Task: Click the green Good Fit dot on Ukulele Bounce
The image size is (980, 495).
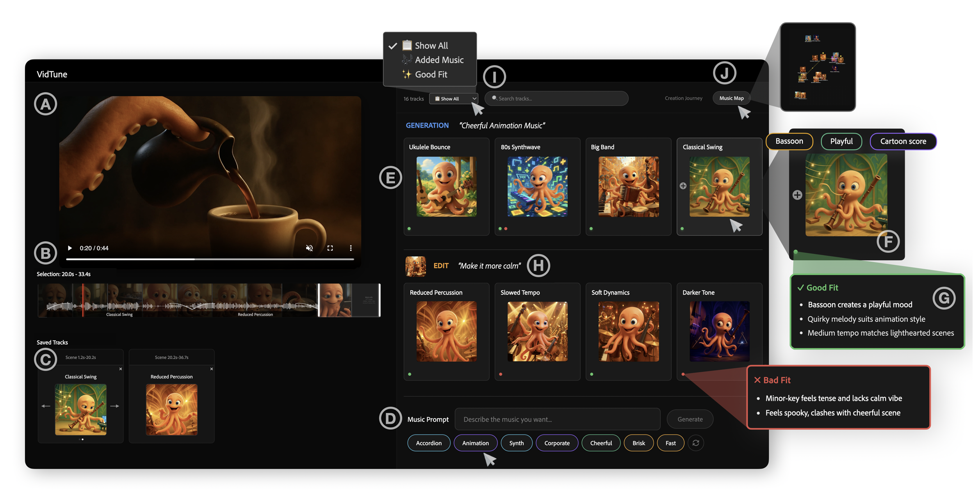Action: tap(409, 229)
